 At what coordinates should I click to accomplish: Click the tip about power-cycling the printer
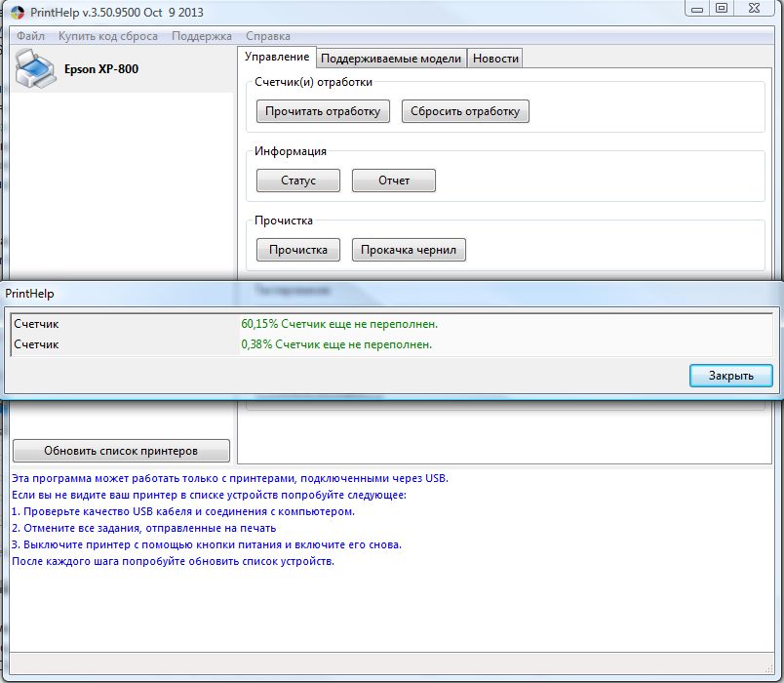point(207,544)
